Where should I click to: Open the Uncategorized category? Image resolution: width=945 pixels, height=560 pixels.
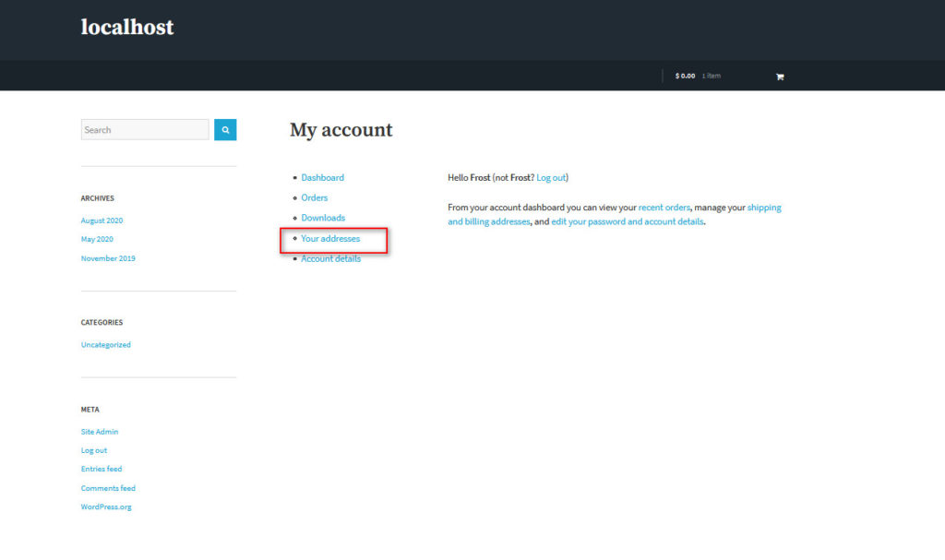tap(105, 344)
